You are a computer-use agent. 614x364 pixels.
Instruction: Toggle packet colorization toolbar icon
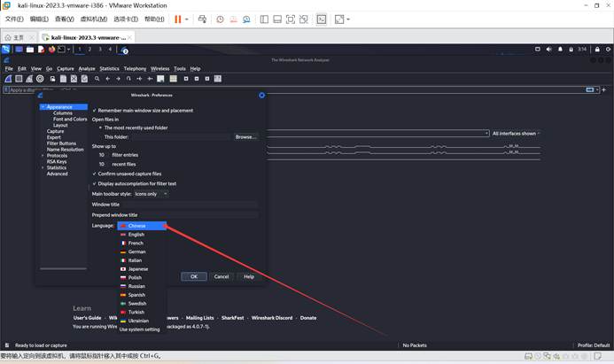click(173, 79)
